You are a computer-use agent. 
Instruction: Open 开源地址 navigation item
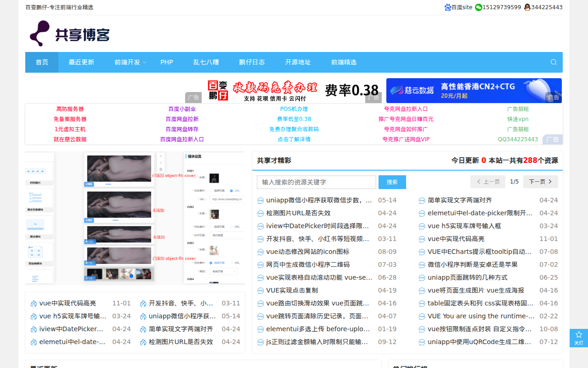click(298, 62)
